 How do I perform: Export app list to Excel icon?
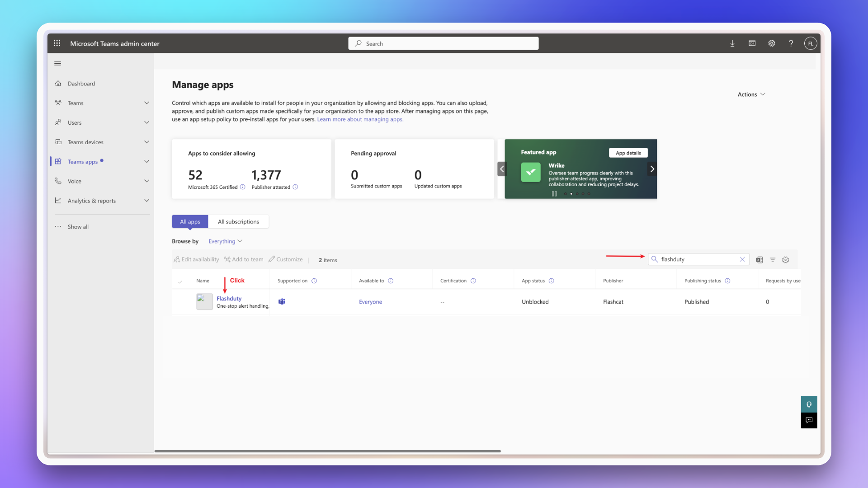tap(759, 260)
